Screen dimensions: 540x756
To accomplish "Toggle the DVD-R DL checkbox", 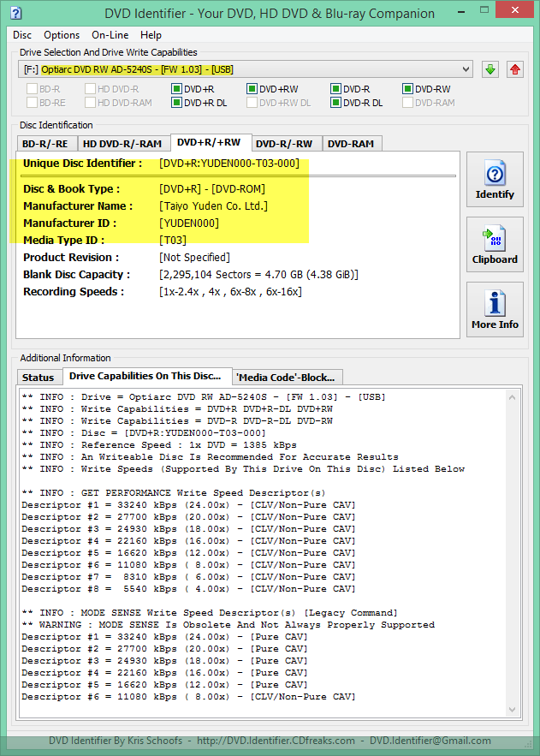I will click(335, 102).
